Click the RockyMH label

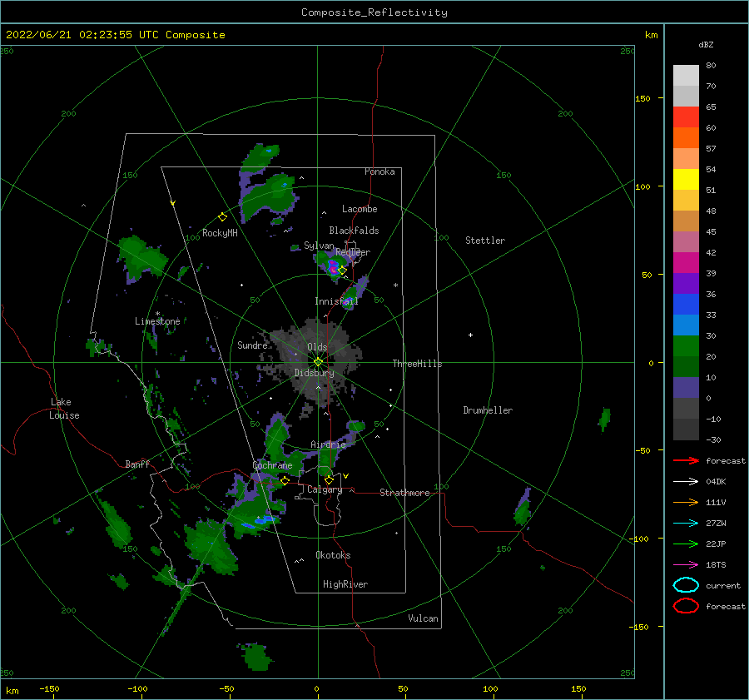220,233
